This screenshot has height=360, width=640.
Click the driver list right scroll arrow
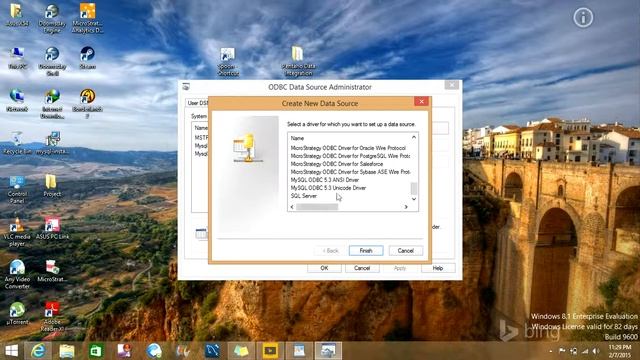406,207
